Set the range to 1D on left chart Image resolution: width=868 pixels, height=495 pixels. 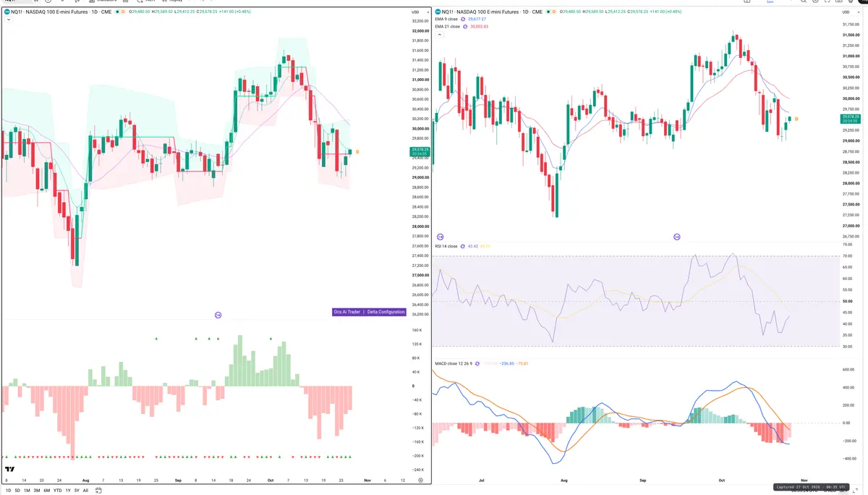coord(7,491)
